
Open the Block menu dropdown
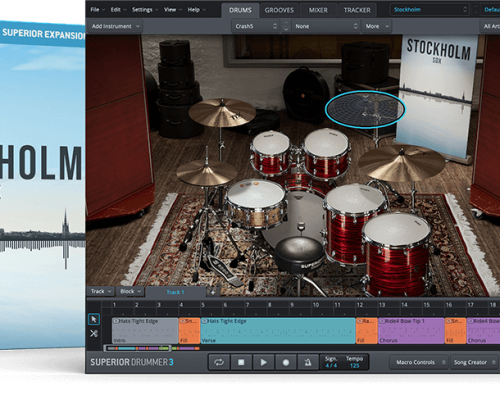click(130, 291)
